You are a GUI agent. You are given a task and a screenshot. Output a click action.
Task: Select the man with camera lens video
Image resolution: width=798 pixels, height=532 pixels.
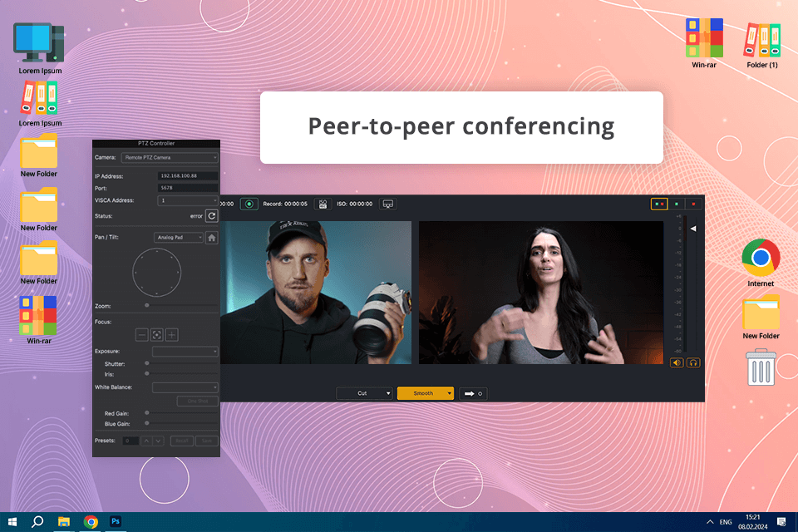316,293
